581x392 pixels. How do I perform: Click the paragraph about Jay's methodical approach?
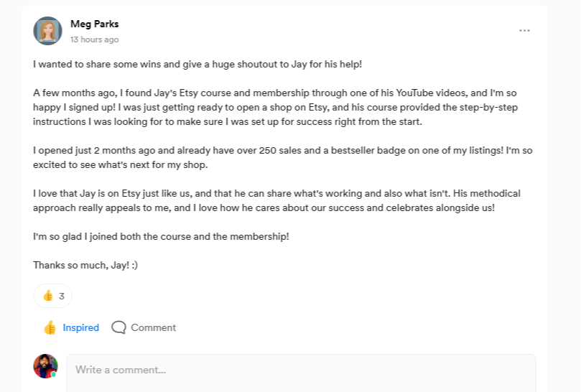point(276,200)
